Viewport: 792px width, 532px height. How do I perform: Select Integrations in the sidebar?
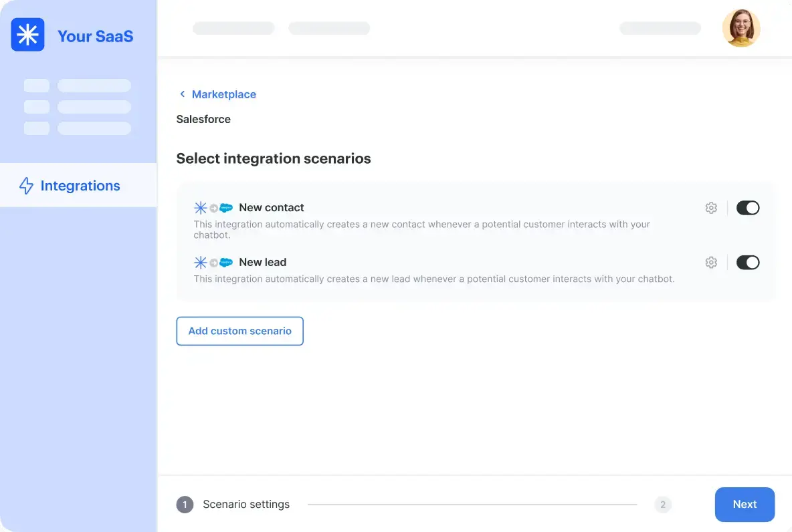pos(80,186)
